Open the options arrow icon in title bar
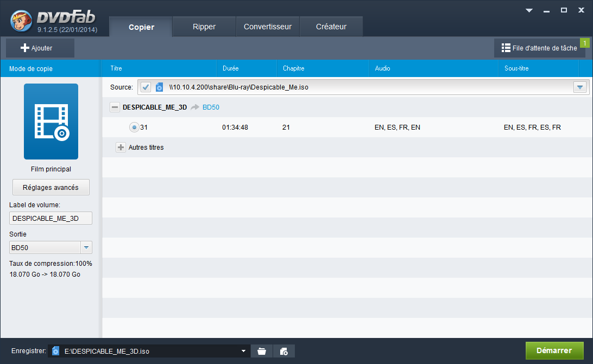The image size is (593, 364). pyautogui.click(x=528, y=9)
